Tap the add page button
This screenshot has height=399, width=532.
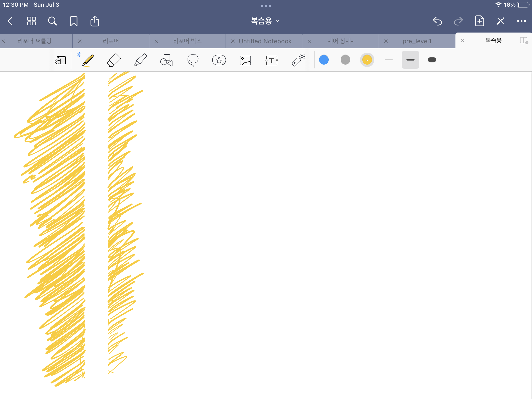coord(479,21)
